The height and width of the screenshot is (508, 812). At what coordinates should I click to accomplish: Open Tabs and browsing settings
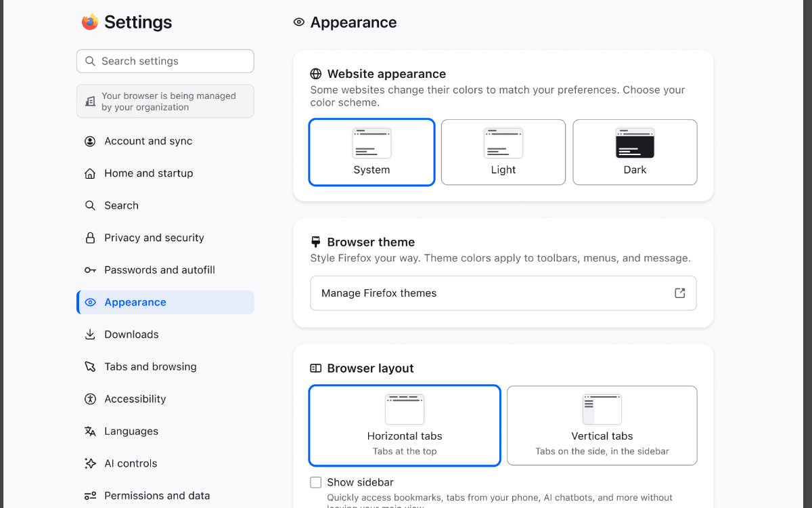pos(150,366)
